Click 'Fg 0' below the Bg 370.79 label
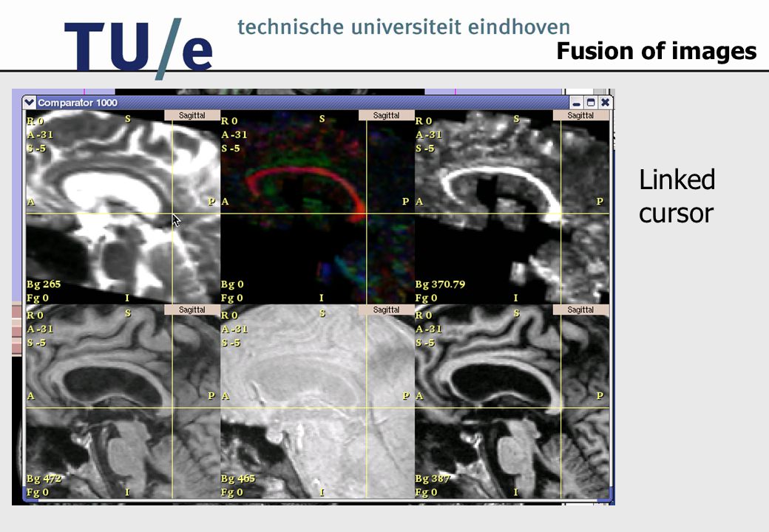The width and height of the screenshot is (769, 532). click(x=426, y=298)
